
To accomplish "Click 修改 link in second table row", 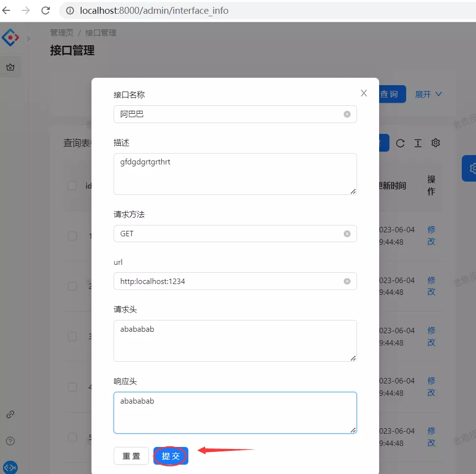I will point(431,286).
